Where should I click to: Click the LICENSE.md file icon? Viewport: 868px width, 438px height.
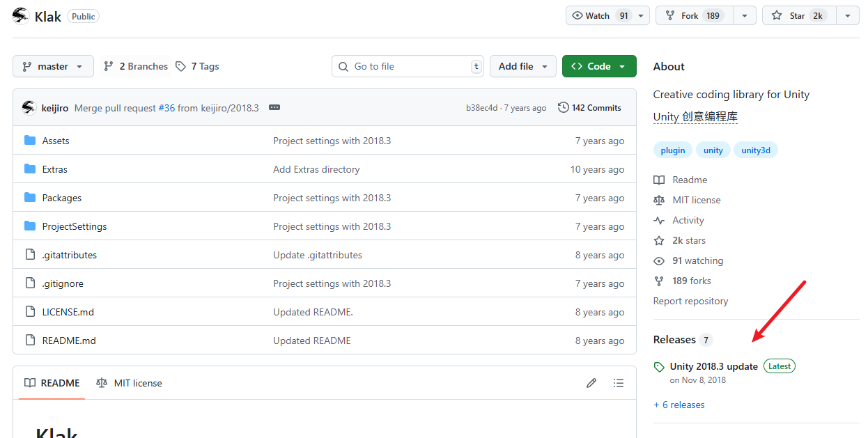coord(30,312)
